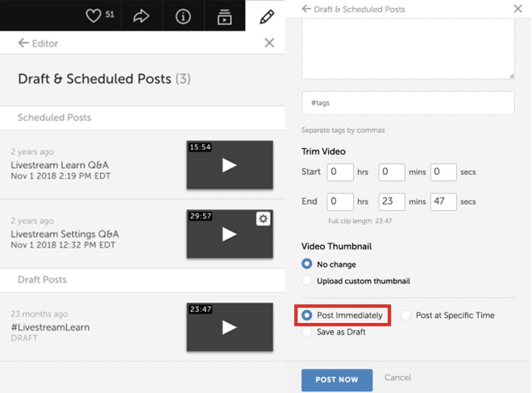Select the Post Immediately radio button
This screenshot has height=393, width=532.
[x=307, y=315]
